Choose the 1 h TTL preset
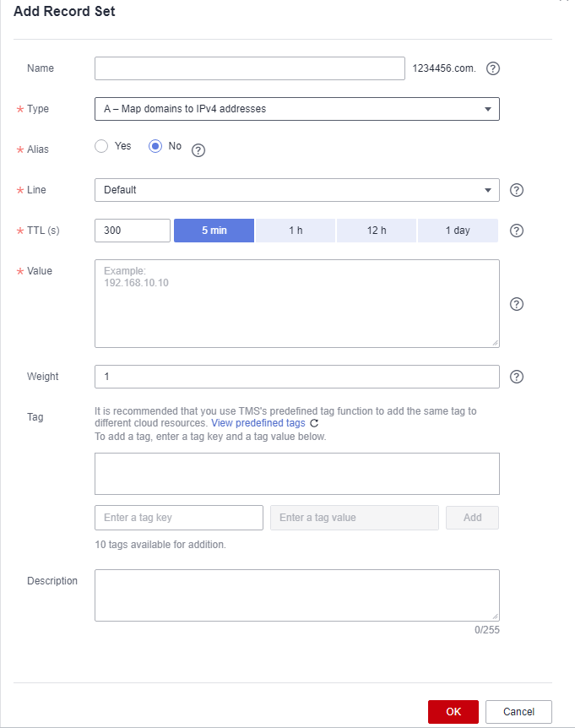The height and width of the screenshot is (728, 575). (x=296, y=231)
